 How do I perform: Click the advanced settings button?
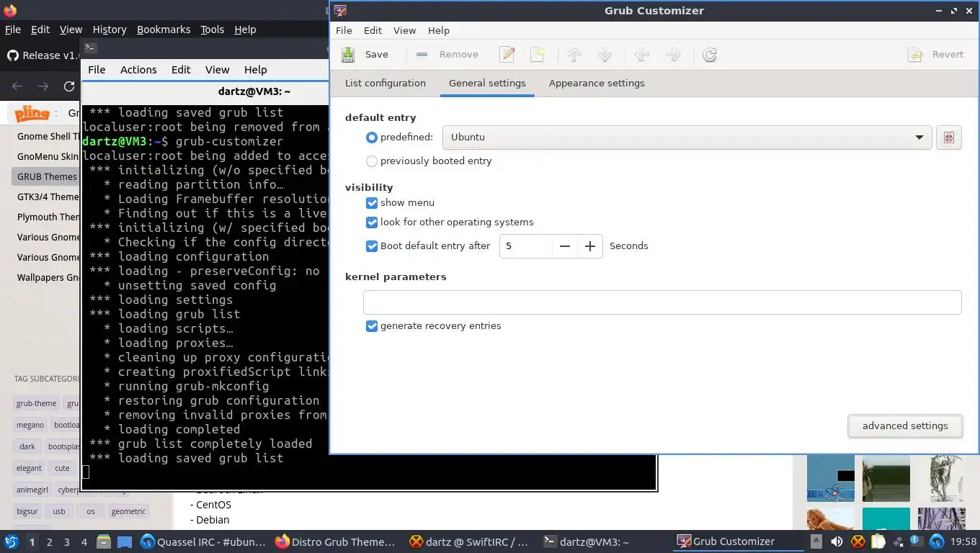pyautogui.click(x=905, y=426)
